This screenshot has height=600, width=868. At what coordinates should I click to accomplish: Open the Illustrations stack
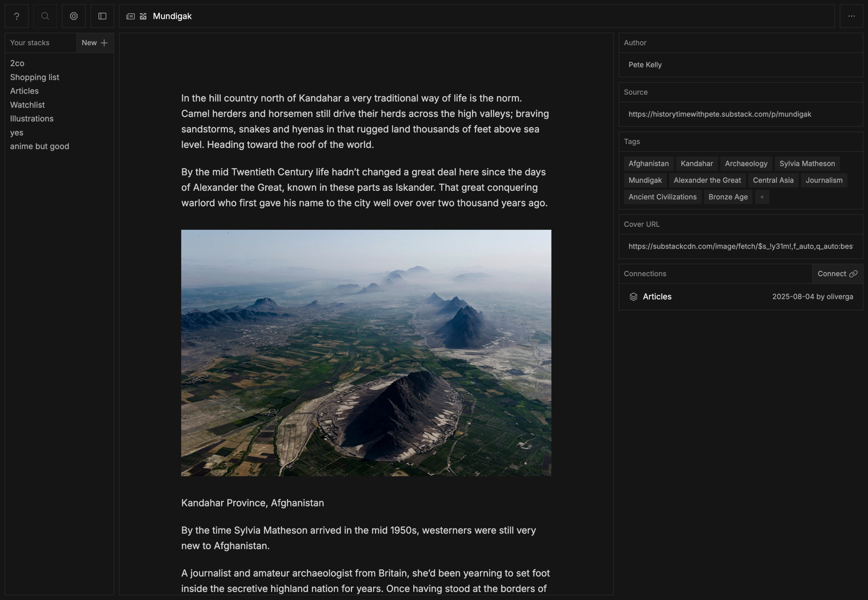pyautogui.click(x=32, y=119)
